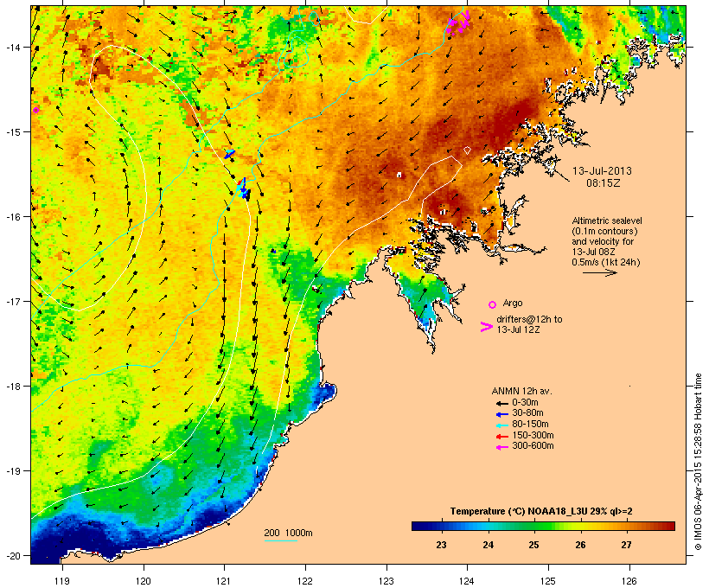Click the -15 latitude tick label
The height and width of the screenshot is (588, 709).
pyautogui.click(x=12, y=132)
